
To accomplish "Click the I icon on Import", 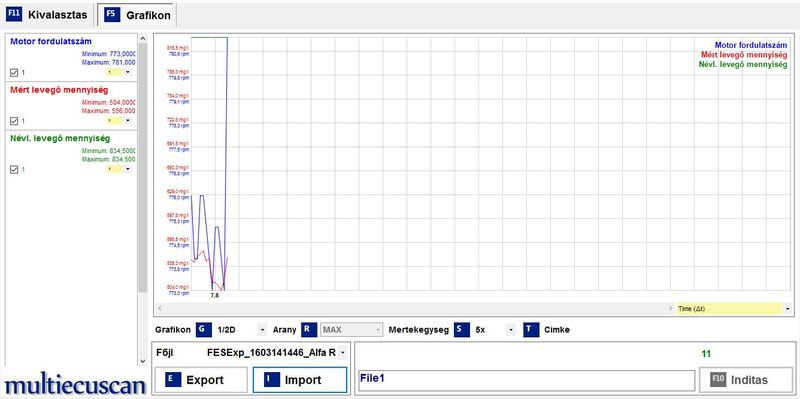I will pyautogui.click(x=271, y=380).
